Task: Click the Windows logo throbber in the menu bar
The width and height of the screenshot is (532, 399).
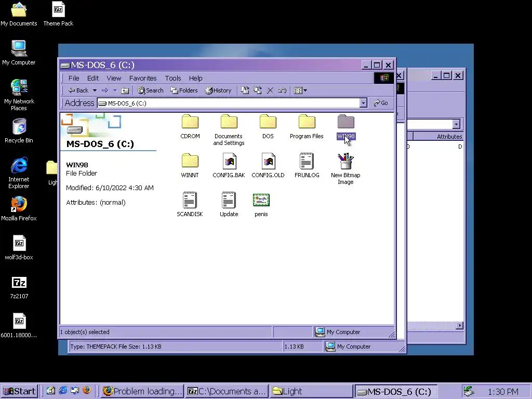Action: 384,78
